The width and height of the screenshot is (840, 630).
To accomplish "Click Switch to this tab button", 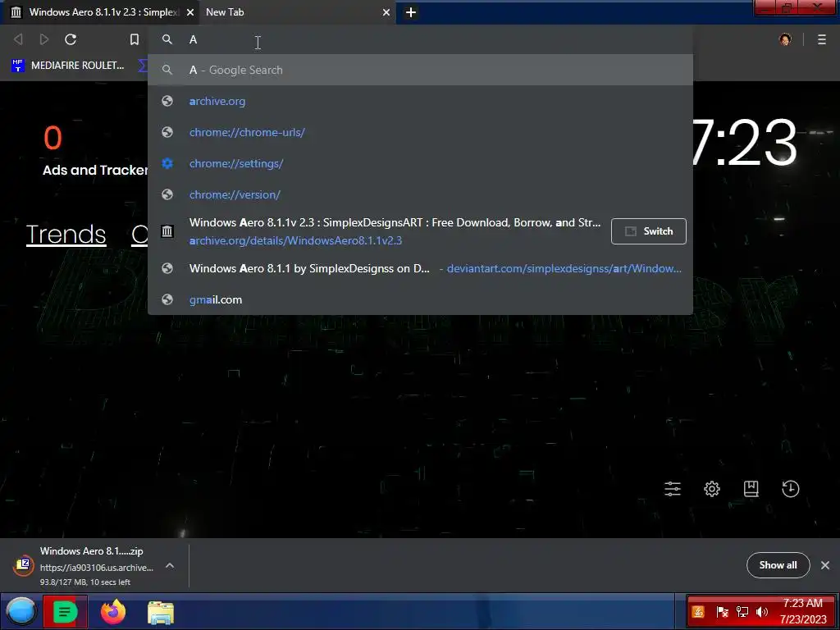I will 648,231.
